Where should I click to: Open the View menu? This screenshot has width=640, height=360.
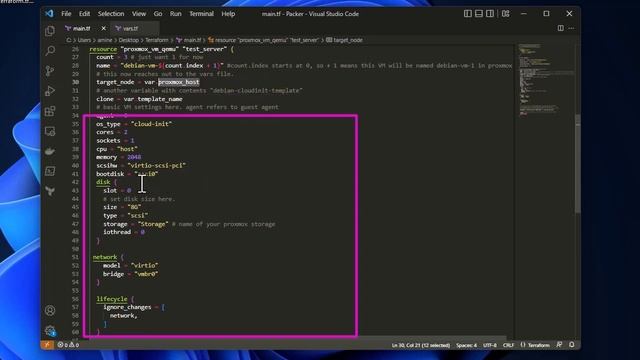(139, 14)
